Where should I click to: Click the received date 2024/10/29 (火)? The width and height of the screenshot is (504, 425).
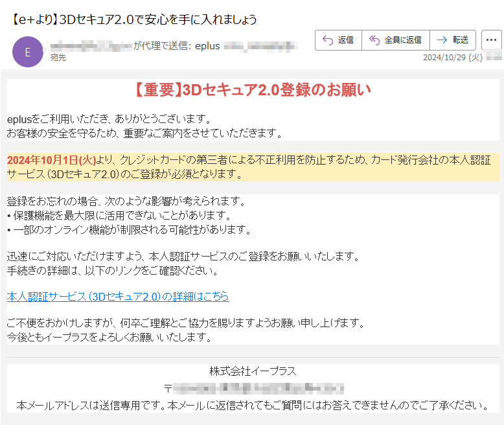tap(453, 58)
